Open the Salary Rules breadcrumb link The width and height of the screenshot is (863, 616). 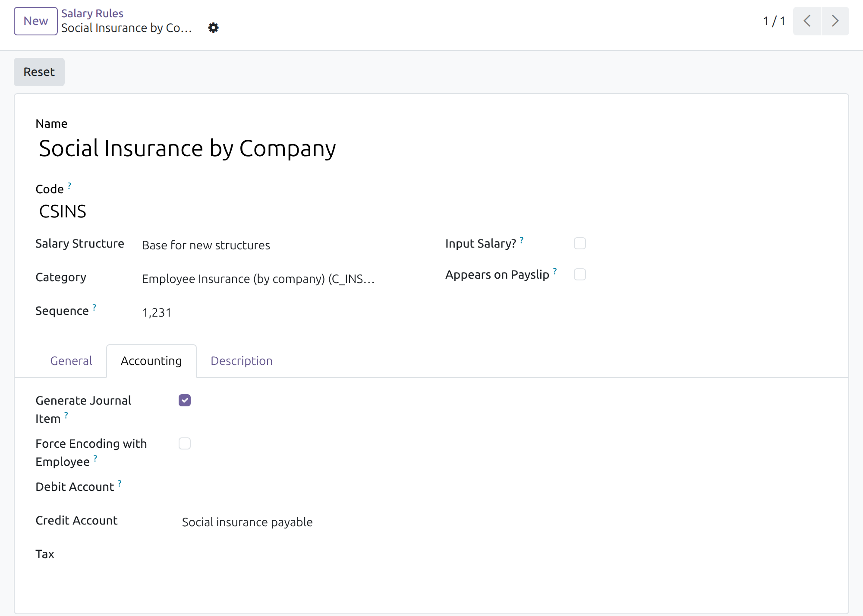pyautogui.click(x=92, y=13)
